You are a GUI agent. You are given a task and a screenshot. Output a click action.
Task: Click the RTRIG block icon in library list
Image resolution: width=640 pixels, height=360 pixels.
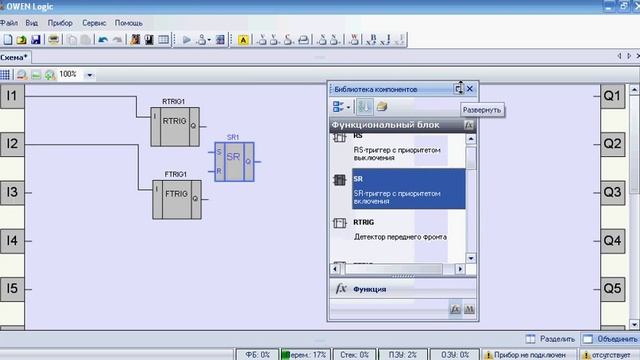340,223
